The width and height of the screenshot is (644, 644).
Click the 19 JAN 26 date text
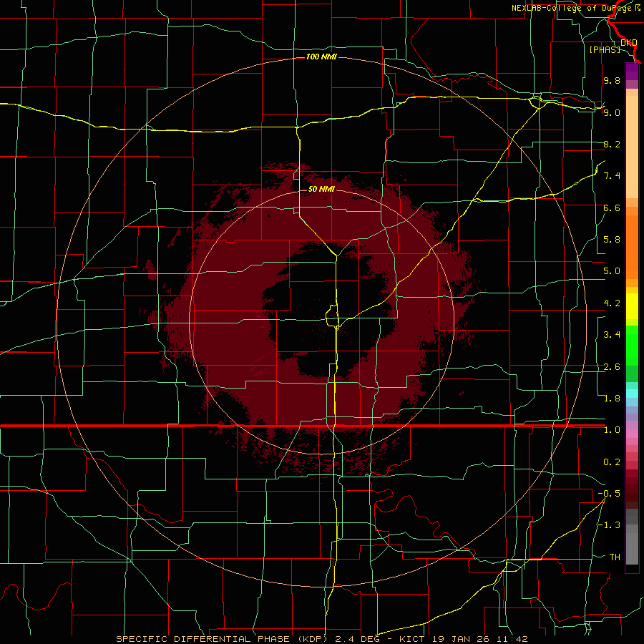pyautogui.click(x=461, y=639)
